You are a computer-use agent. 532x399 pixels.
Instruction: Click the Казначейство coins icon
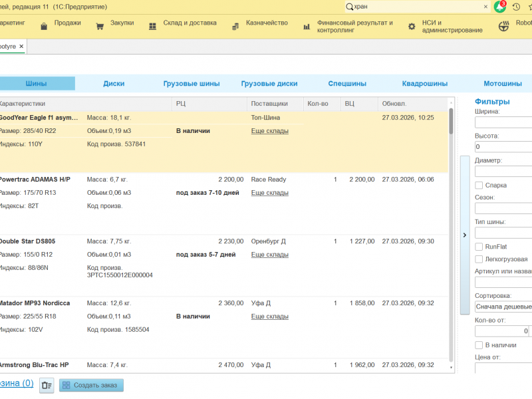(235, 27)
